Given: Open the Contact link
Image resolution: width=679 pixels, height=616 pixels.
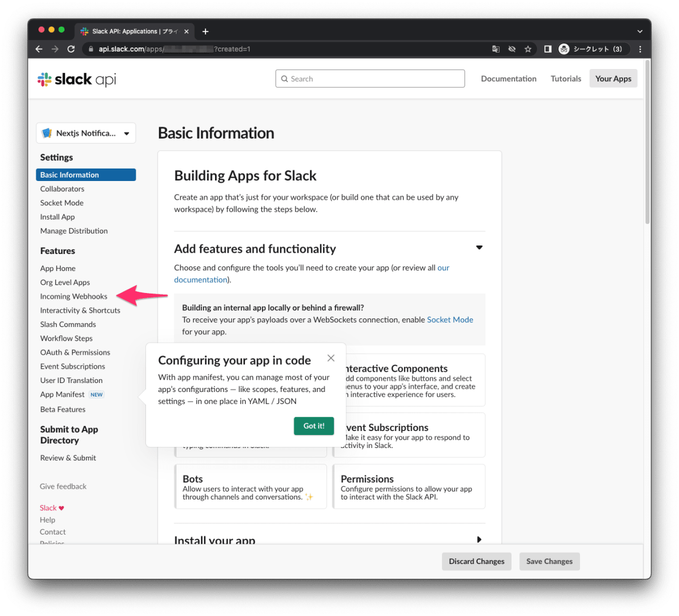Looking at the screenshot, I should coord(53,532).
